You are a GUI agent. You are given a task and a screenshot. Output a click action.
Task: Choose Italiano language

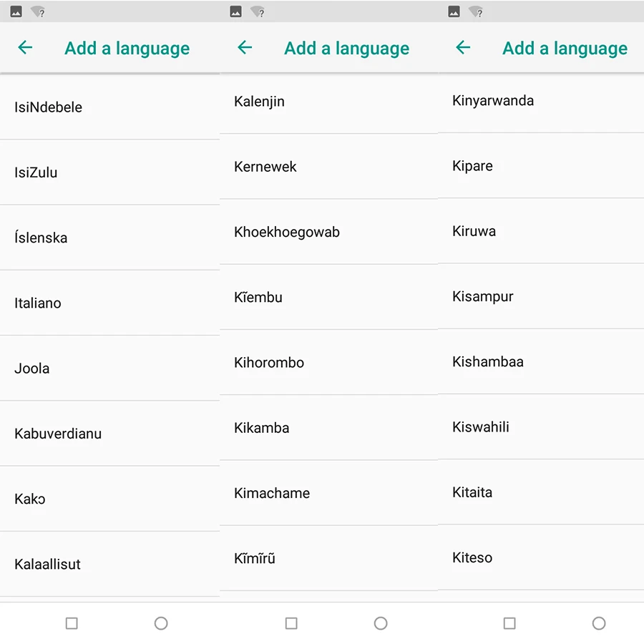[109, 303]
